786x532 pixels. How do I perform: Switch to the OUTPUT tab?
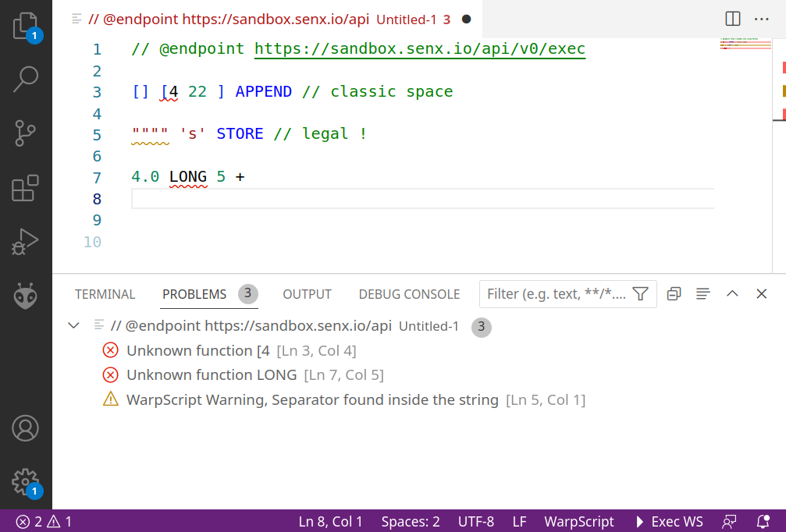click(307, 294)
